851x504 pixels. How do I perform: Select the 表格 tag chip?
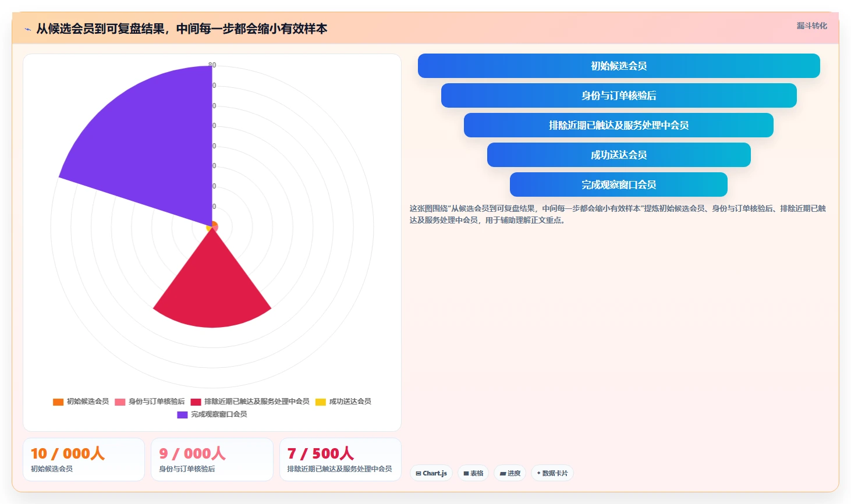[473, 473]
